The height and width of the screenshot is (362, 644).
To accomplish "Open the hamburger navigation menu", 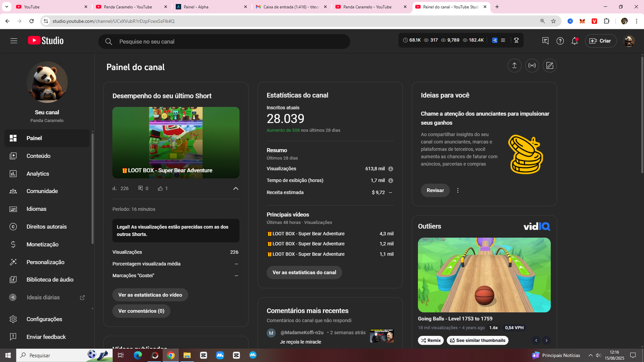I will pyautogui.click(x=14, y=41).
